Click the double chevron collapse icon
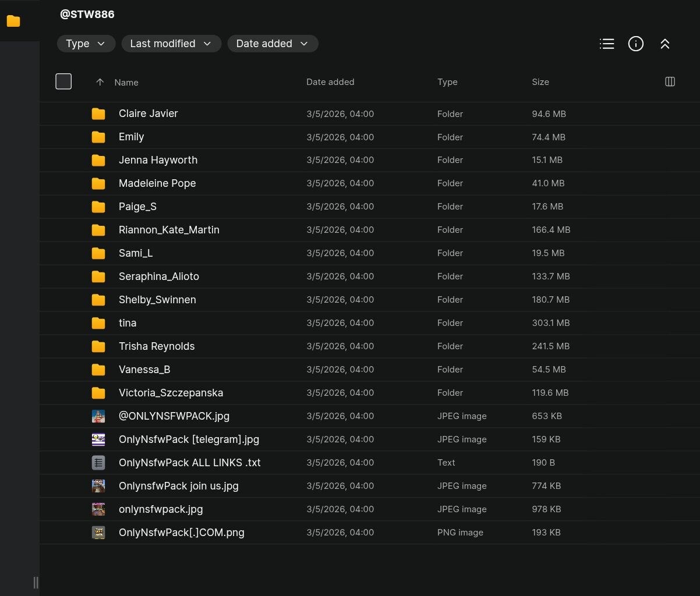This screenshot has width=700, height=596. click(x=665, y=44)
